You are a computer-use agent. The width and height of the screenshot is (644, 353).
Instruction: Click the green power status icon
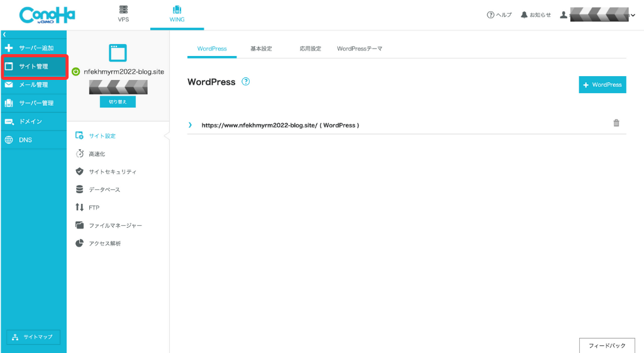(76, 72)
